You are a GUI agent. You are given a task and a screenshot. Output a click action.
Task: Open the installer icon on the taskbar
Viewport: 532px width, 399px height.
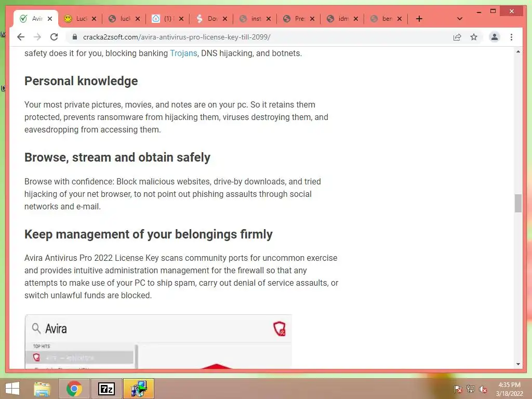[x=139, y=389]
